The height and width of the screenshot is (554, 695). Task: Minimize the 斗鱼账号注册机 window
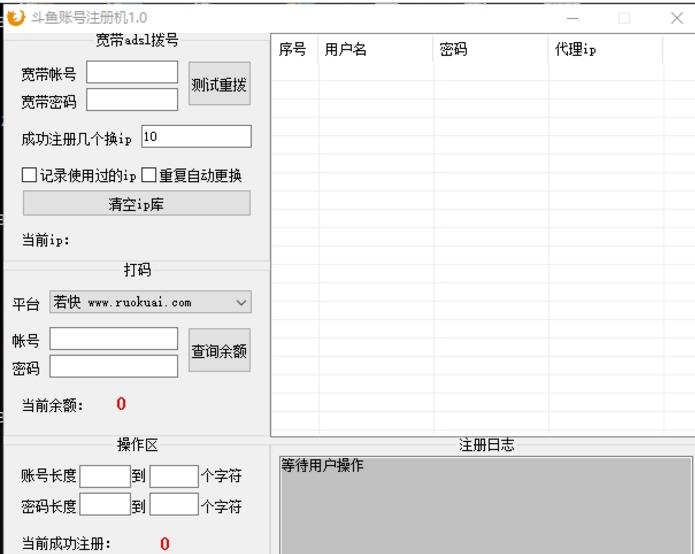(573, 18)
